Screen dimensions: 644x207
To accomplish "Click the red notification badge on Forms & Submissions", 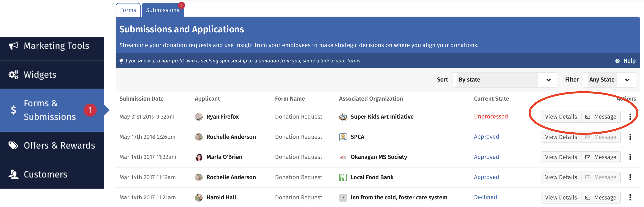I will point(90,110).
